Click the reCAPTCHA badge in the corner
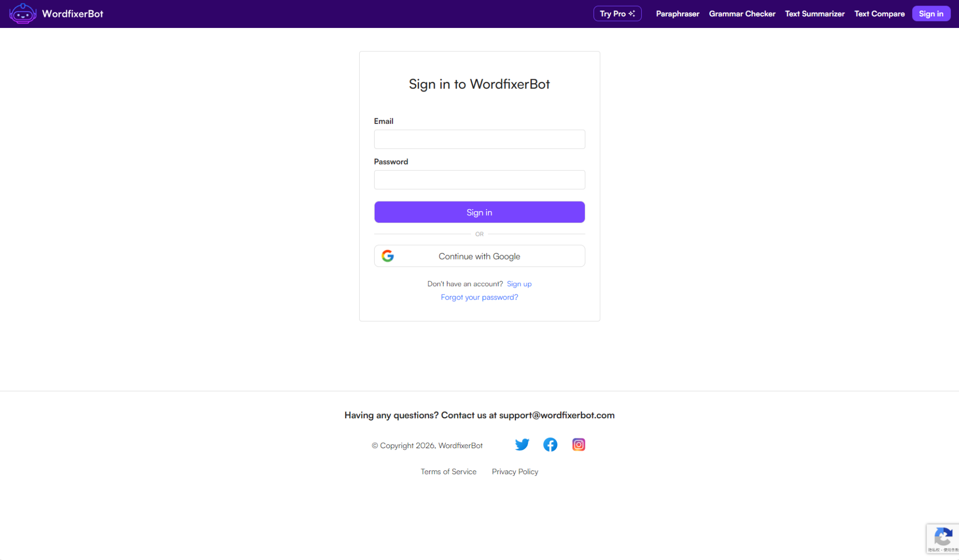Screen dimensions: 959x560 coord(943,539)
